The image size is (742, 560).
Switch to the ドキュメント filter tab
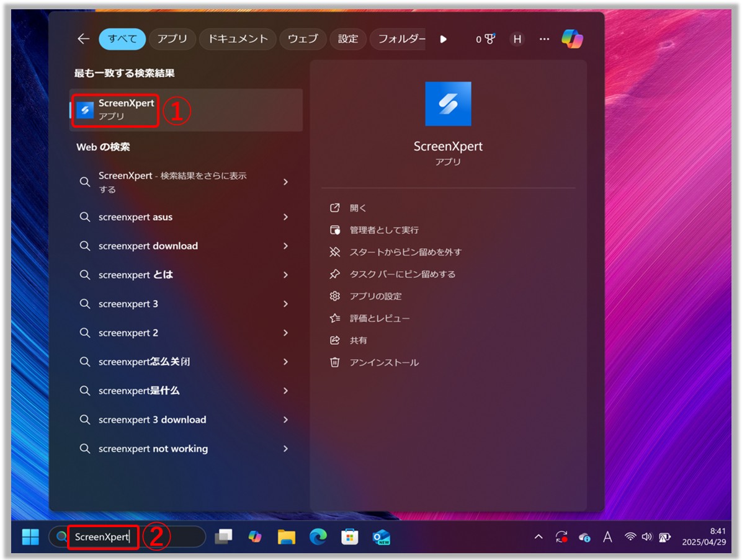pos(238,39)
